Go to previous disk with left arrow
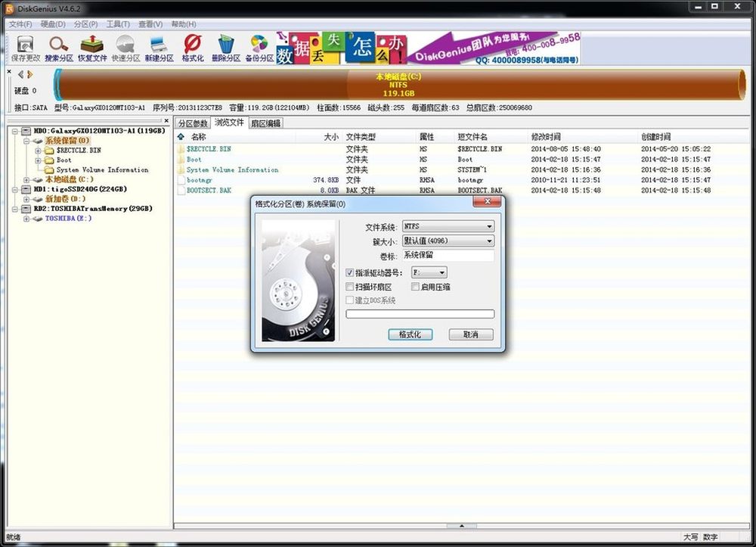Image resolution: width=756 pixels, height=547 pixels. [x=20, y=74]
